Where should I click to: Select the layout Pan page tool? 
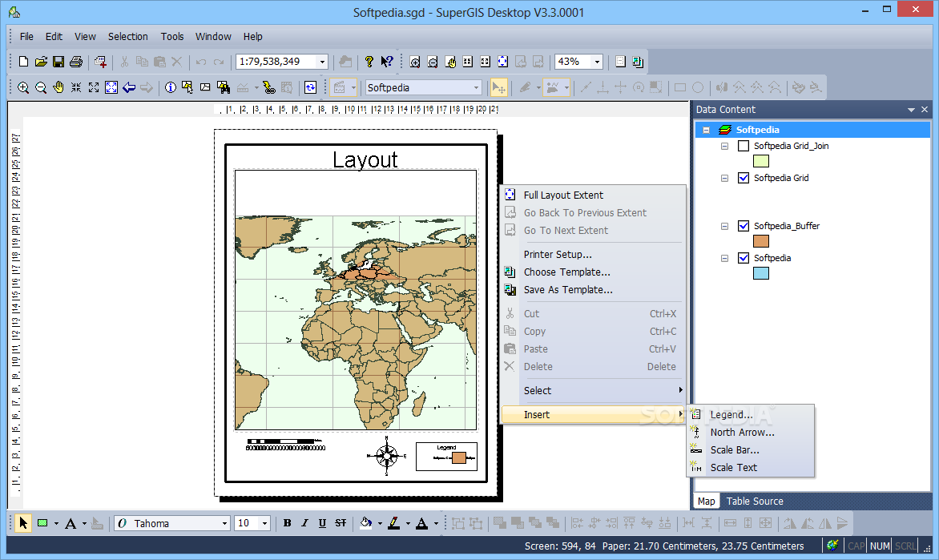point(450,62)
